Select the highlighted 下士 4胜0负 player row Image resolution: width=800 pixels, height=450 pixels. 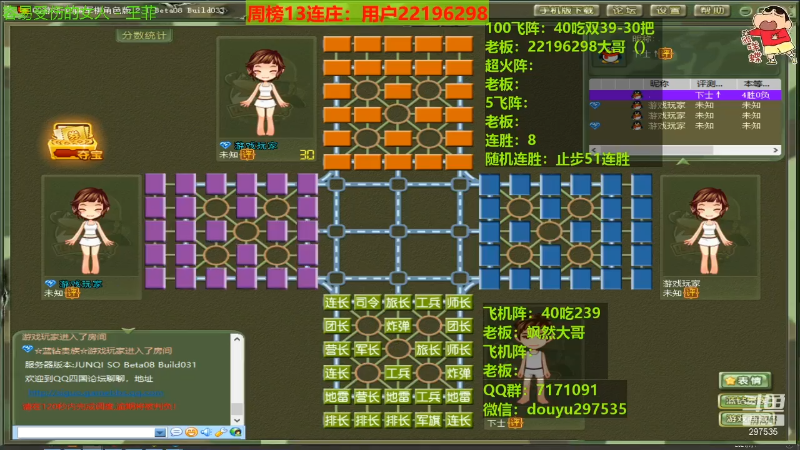point(685,95)
